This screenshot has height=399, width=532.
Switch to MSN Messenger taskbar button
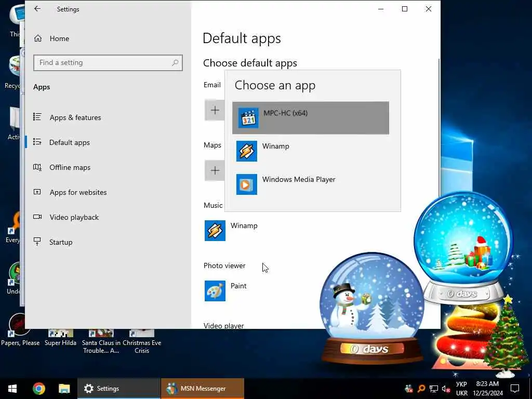coord(203,389)
